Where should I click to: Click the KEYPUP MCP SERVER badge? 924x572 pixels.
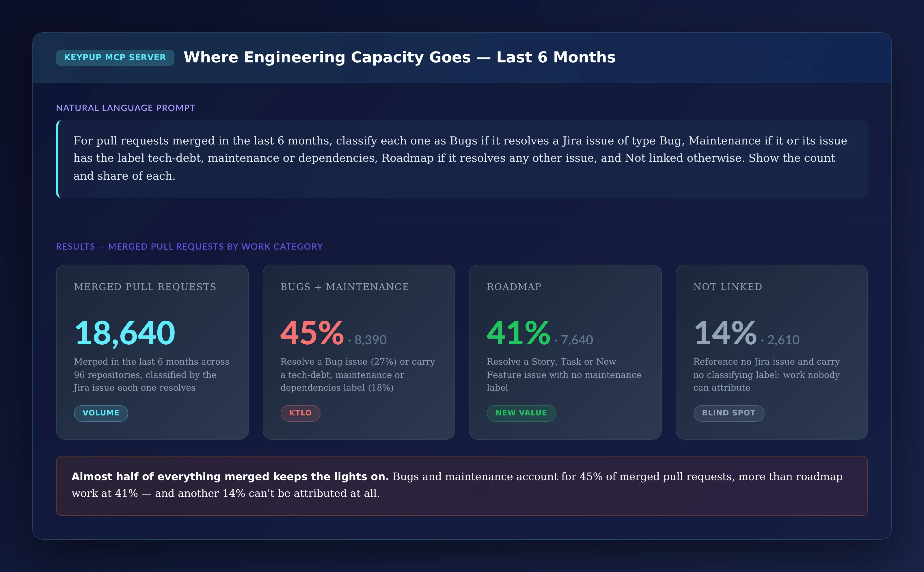115,57
